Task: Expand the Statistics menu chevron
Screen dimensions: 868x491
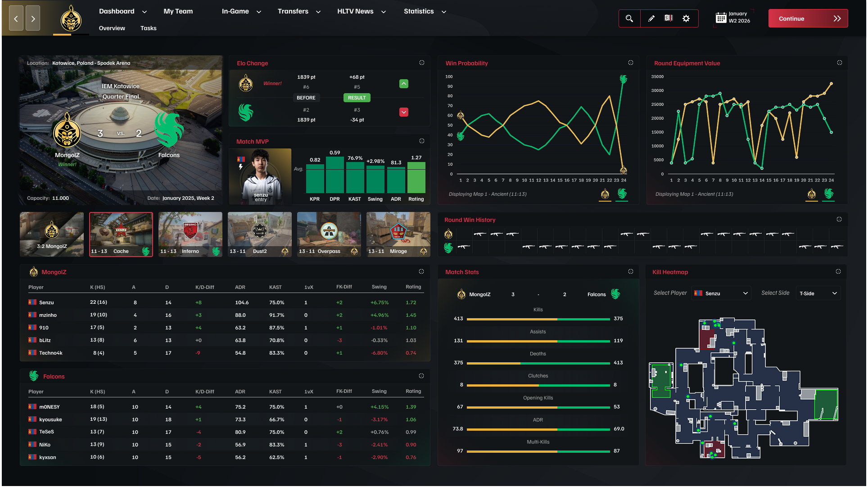Action: tap(443, 11)
